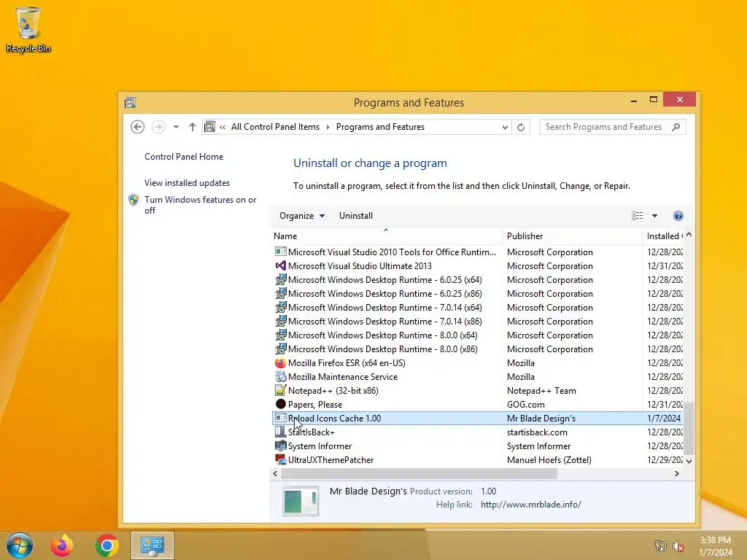Click the muted volume tray icon
Image resolution: width=747 pixels, height=560 pixels.
[x=678, y=546]
